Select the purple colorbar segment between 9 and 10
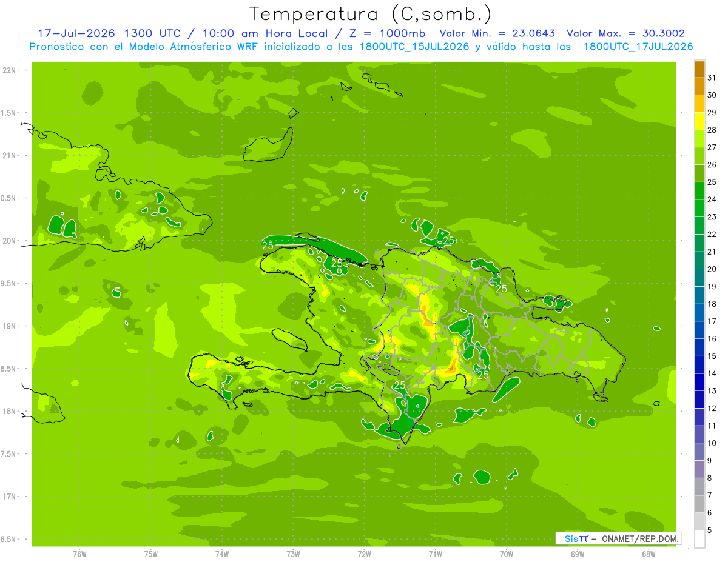The image size is (728, 562). (x=699, y=452)
